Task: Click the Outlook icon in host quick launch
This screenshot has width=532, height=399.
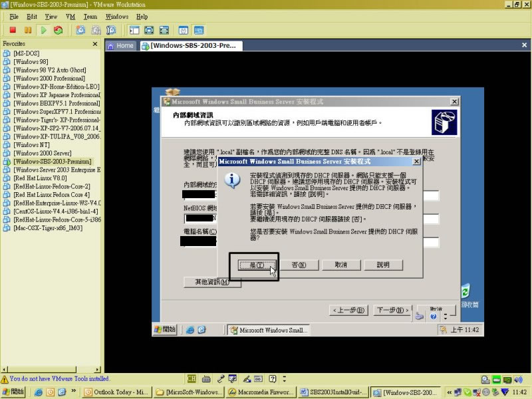Action: click(51, 392)
